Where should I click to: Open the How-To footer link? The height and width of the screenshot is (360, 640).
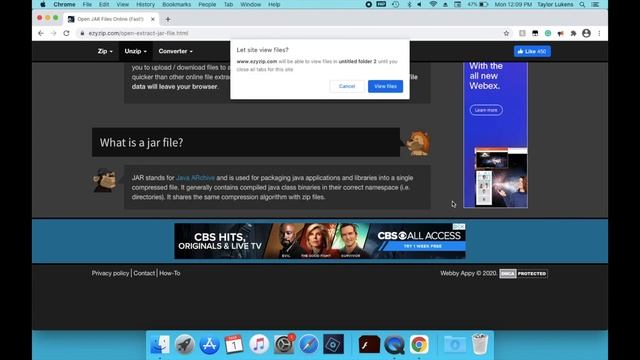(x=170, y=273)
